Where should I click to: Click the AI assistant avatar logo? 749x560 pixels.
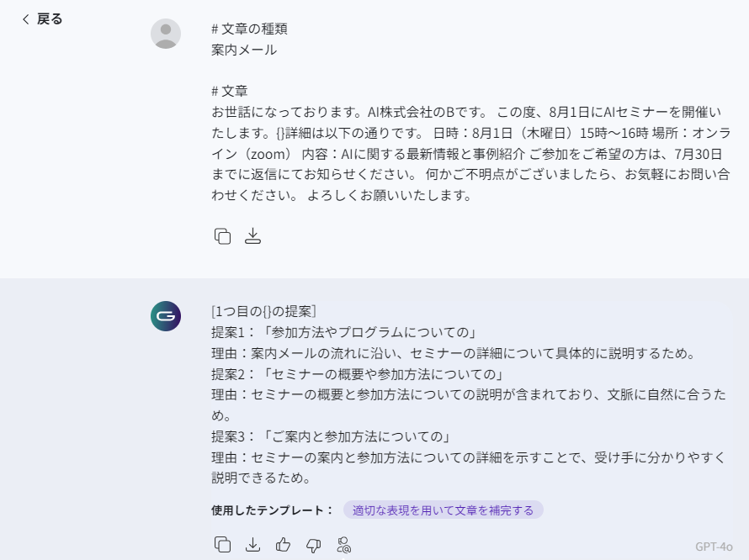(166, 316)
